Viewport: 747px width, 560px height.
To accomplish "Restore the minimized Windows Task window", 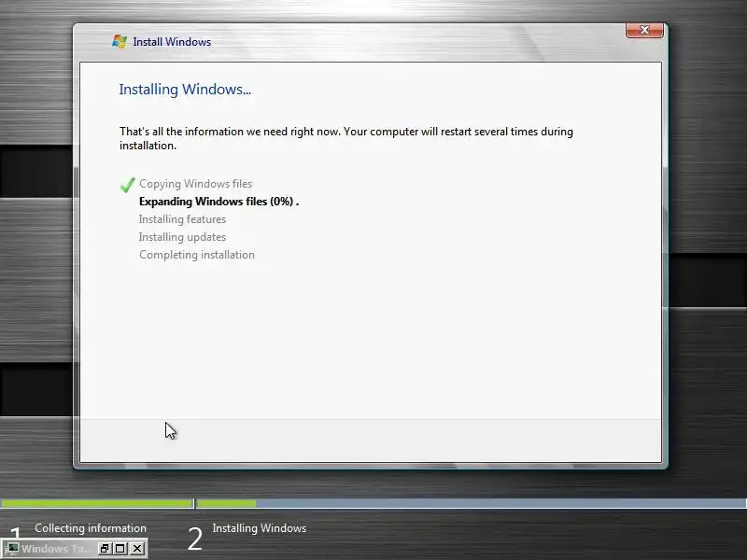I will [x=105, y=548].
